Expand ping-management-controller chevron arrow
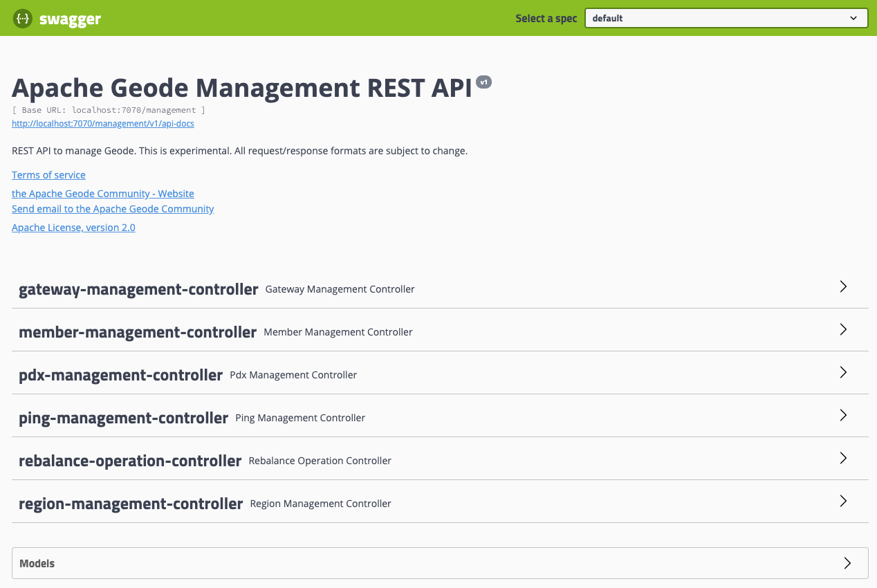Viewport: 877px width, 588px height. coord(843,416)
